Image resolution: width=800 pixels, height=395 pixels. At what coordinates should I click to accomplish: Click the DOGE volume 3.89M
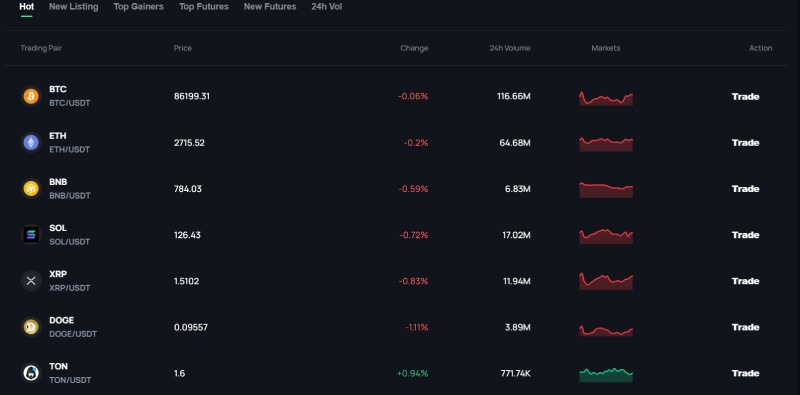pyautogui.click(x=518, y=327)
